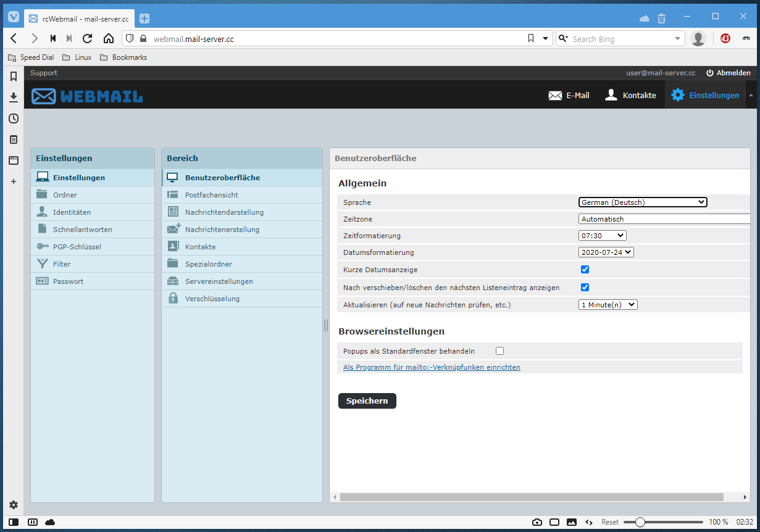Open the Filter settings section
Viewport: 760px width, 532px height.
(62, 264)
